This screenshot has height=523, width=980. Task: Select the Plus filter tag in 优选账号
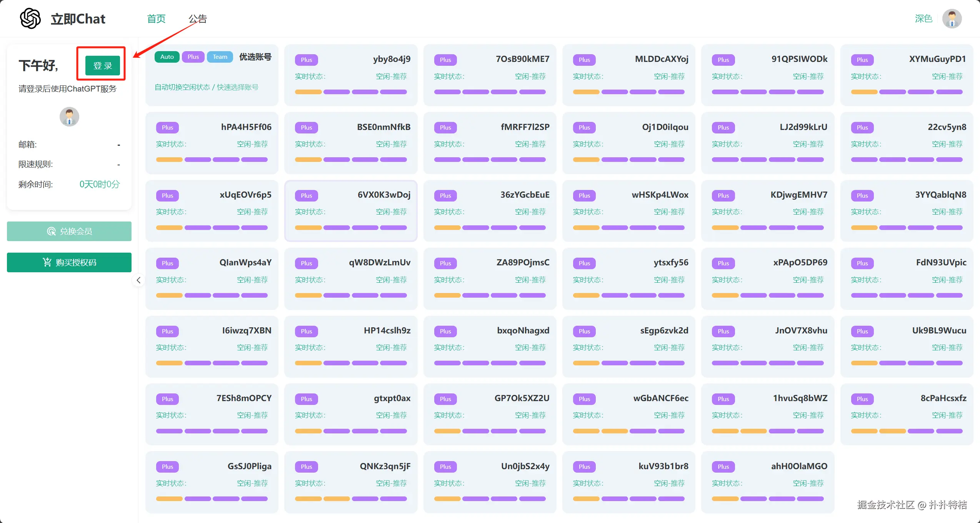(x=193, y=57)
